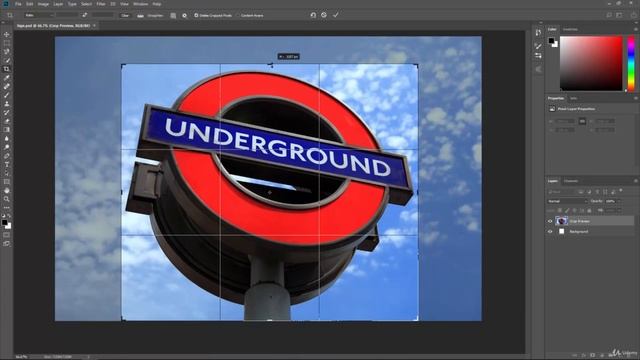This screenshot has width=640, height=360.
Task: Select the Zoom tool
Action: point(7,199)
